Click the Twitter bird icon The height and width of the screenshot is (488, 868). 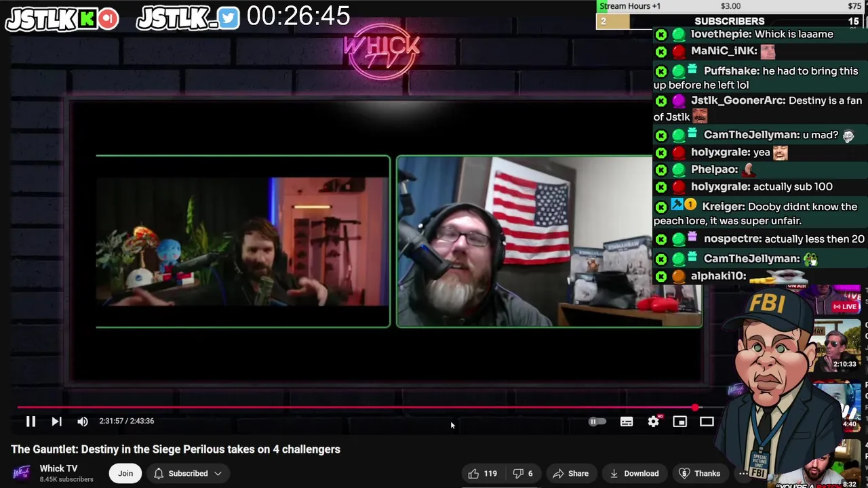pos(229,18)
